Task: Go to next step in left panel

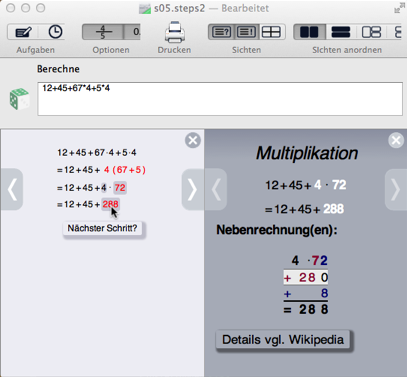Action: pos(192,189)
